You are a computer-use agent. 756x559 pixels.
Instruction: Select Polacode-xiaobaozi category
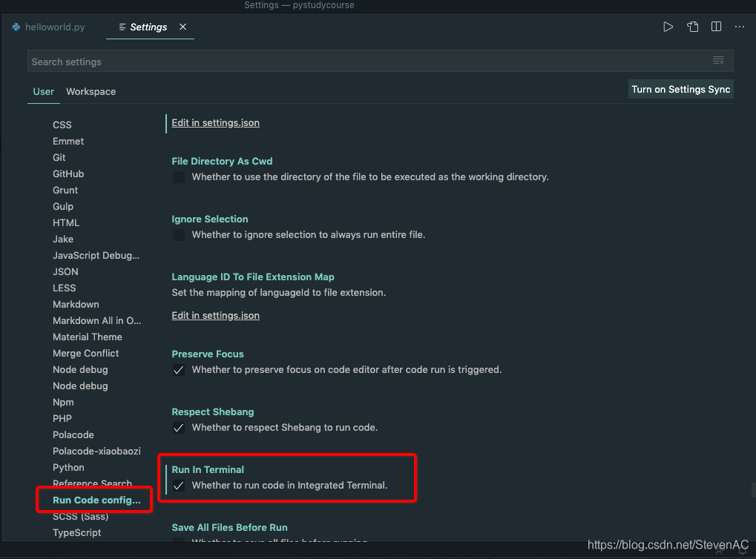(x=96, y=451)
